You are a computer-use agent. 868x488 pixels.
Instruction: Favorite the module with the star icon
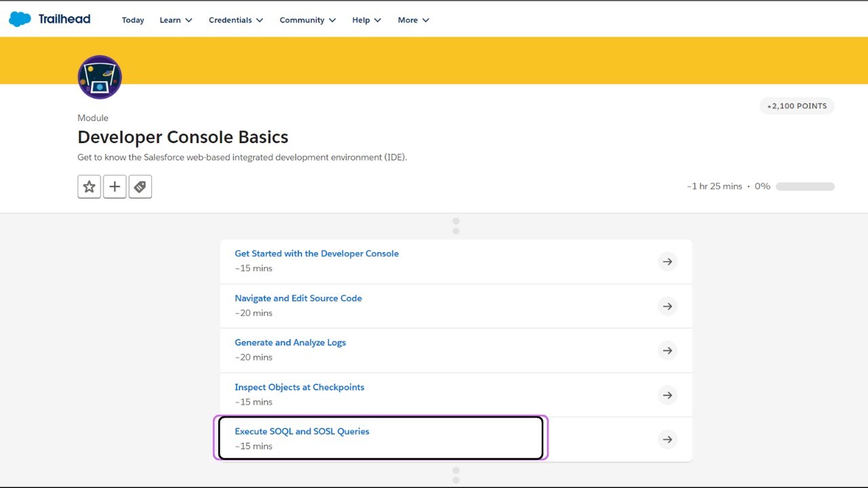89,187
